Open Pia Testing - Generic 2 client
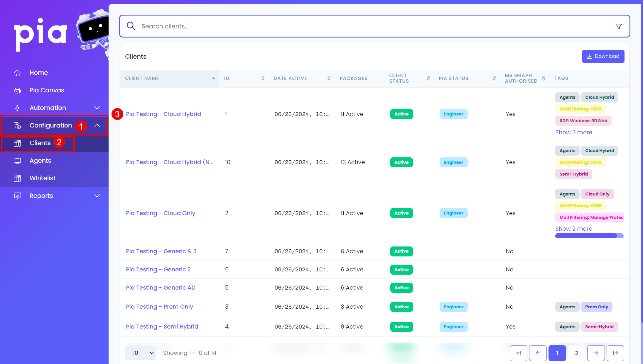The width and height of the screenshot is (643, 364). [x=158, y=269]
